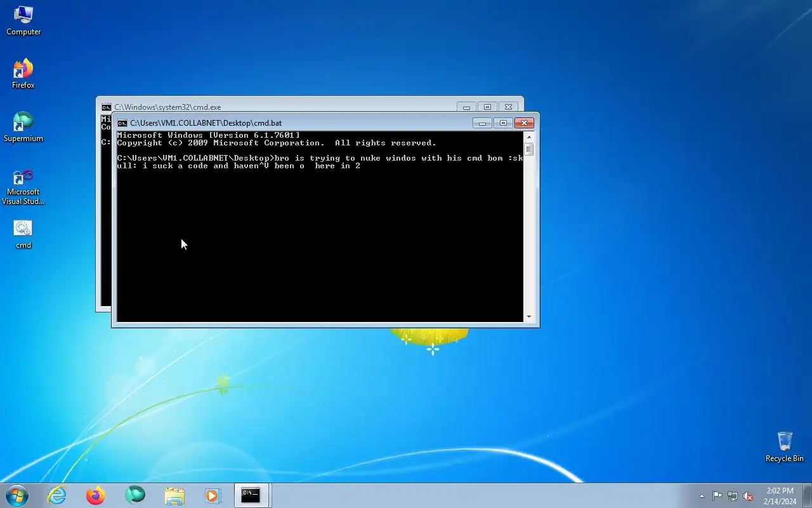Open cmd.bat window system menu icon
The image size is (812, 508).
[122, 123]
